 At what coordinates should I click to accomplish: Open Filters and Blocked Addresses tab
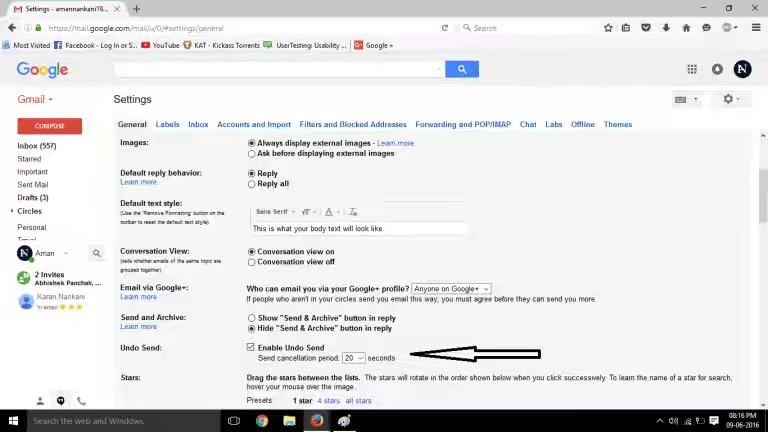click(x=353, y=124)
